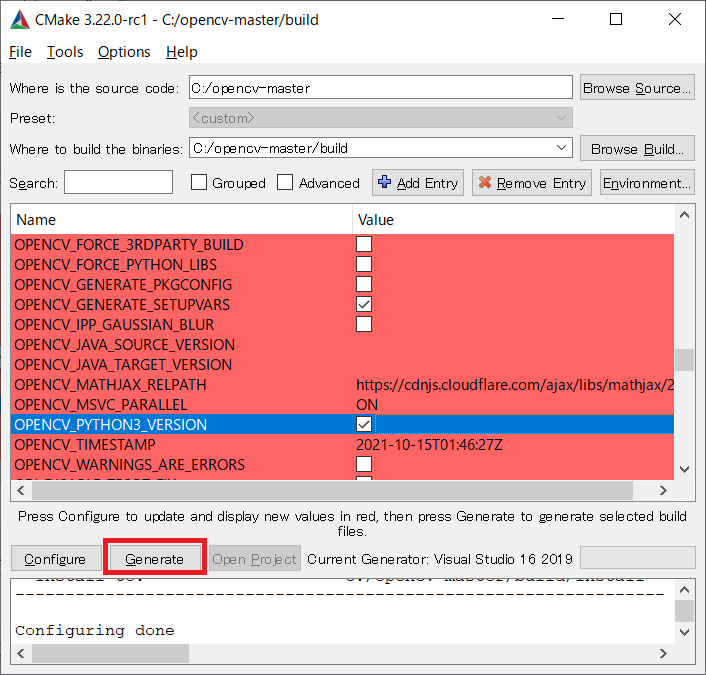706x675 pixels.
Task: Click the red X Remove Entry icon
Action: (485, 182)
